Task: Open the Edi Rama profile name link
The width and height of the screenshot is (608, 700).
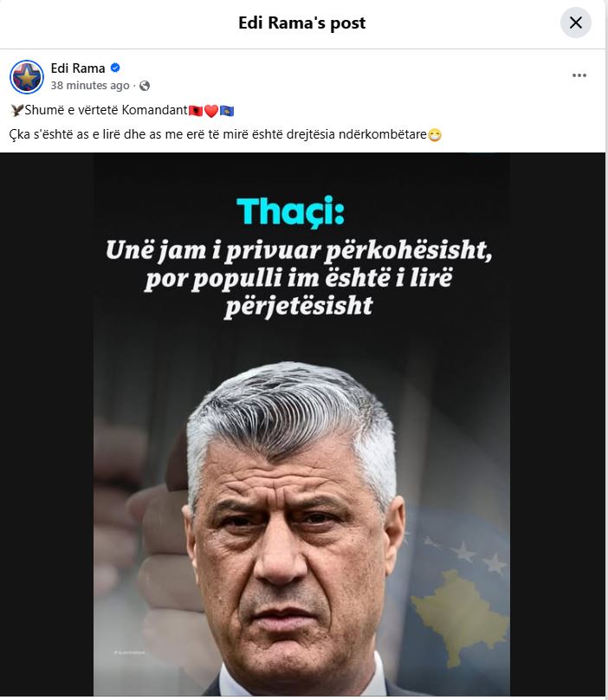Action: (78, 68)
